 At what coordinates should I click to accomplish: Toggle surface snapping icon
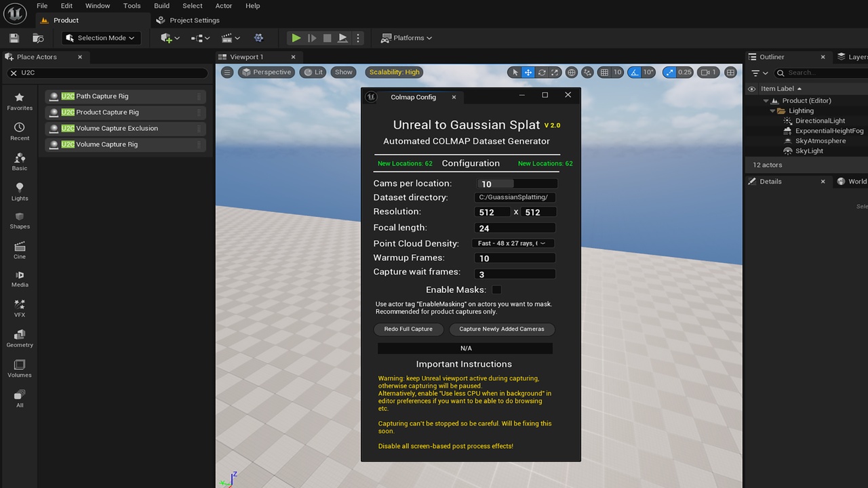587,73
